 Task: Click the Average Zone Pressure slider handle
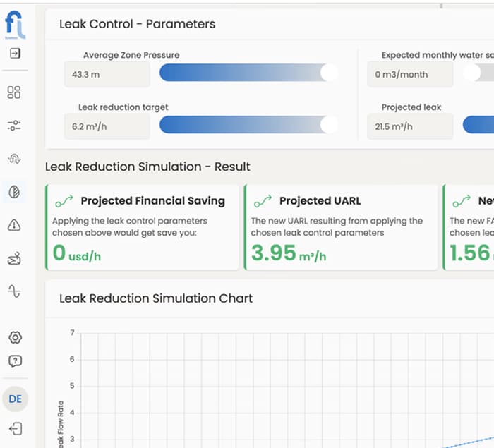[330, 73]
